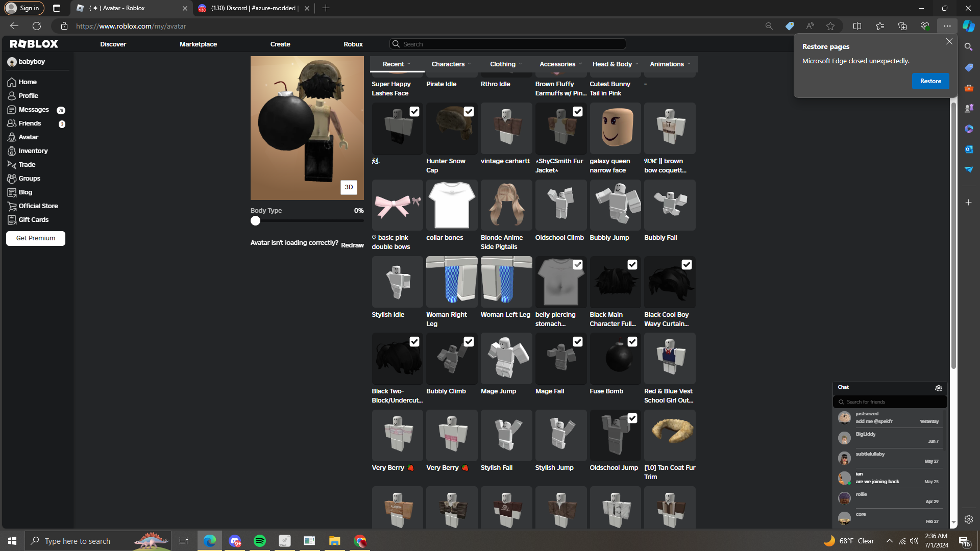Open the Discover menu

pos(113,44)
